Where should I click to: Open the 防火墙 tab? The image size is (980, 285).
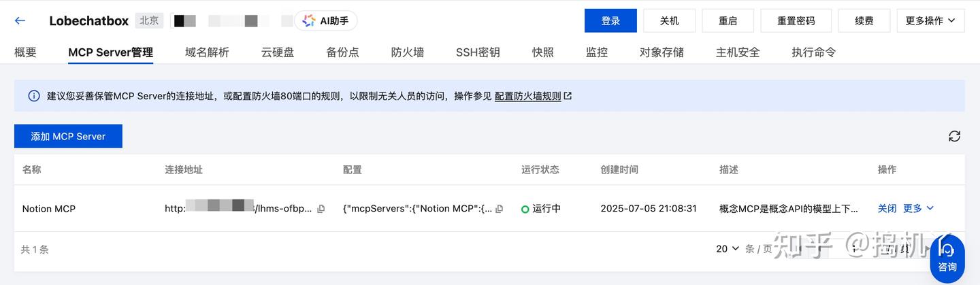pos(408,52)
